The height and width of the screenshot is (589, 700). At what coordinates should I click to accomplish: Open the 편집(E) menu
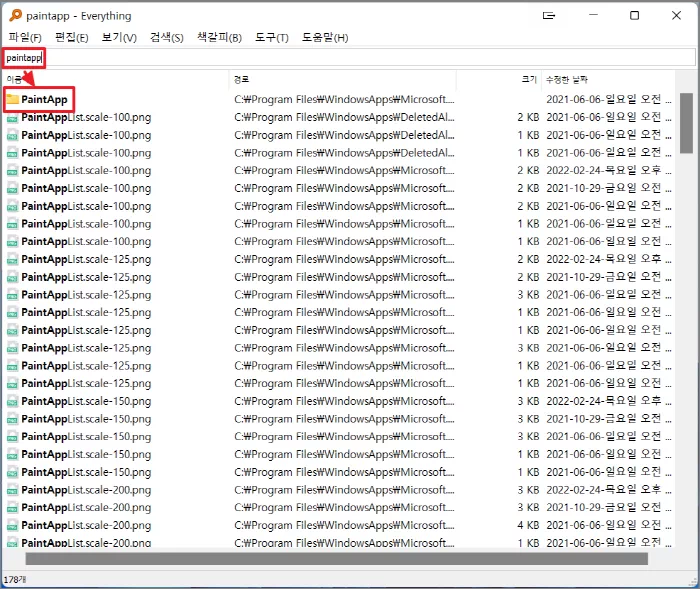[x=71, y=38]
